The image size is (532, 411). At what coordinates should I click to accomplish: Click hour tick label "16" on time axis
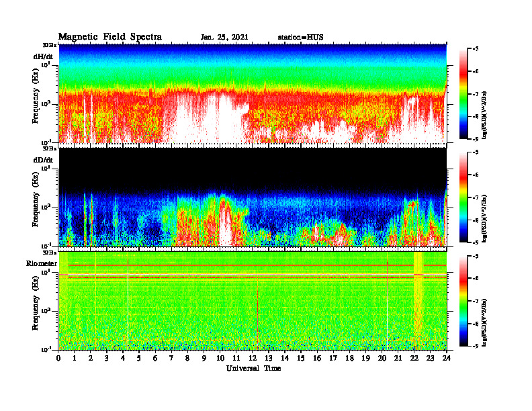pyautogui.click(x=317, y=359)
